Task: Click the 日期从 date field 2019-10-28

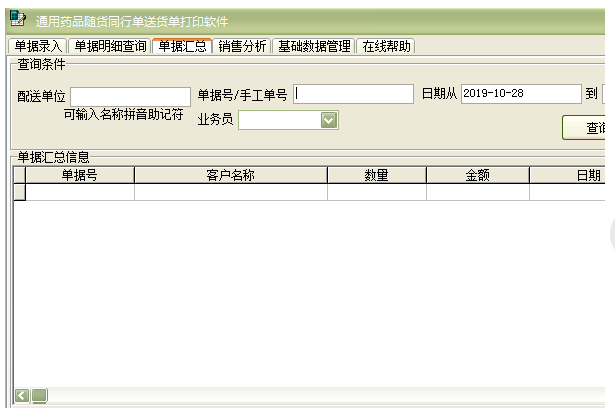Action: click(x=521, y=94)
